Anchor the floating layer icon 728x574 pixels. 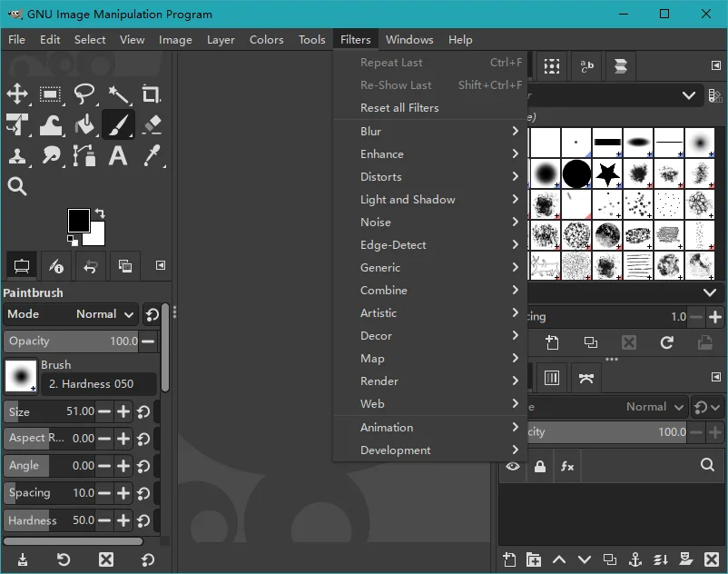635,559
